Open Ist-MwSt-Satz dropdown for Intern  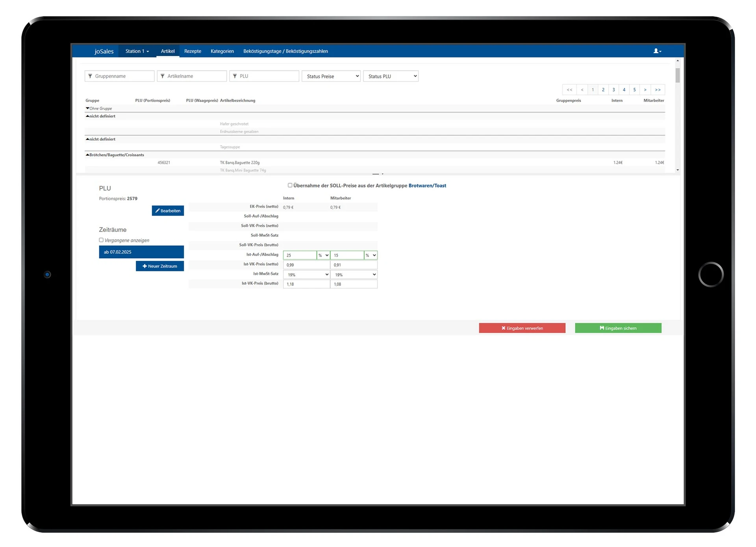click(306, 274)
